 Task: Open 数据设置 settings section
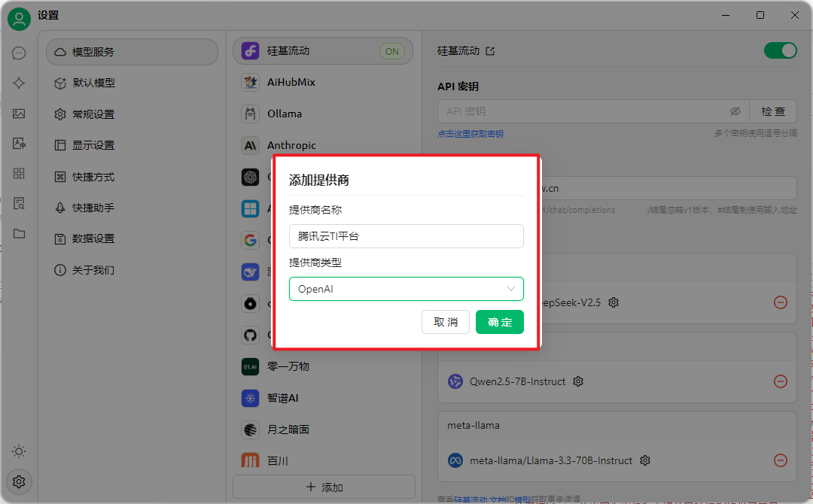[x=132, y=238]
